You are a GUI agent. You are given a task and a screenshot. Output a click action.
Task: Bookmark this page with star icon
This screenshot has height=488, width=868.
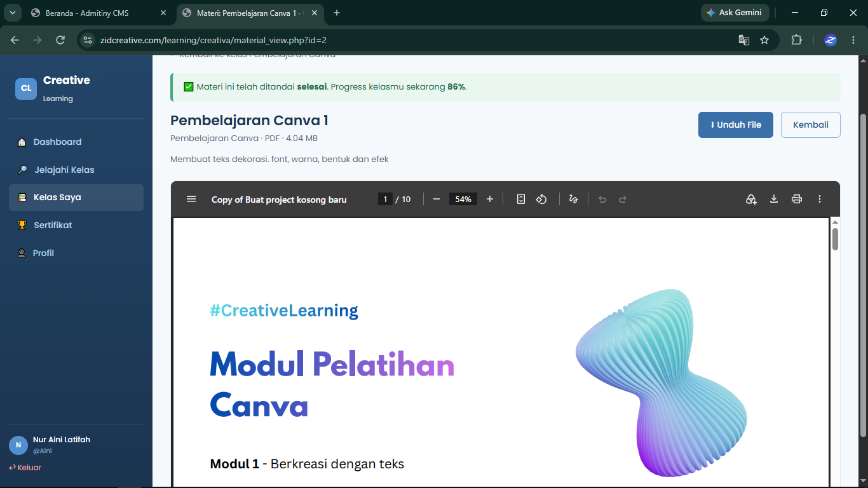pyautogui.click(x=764, y=40)
